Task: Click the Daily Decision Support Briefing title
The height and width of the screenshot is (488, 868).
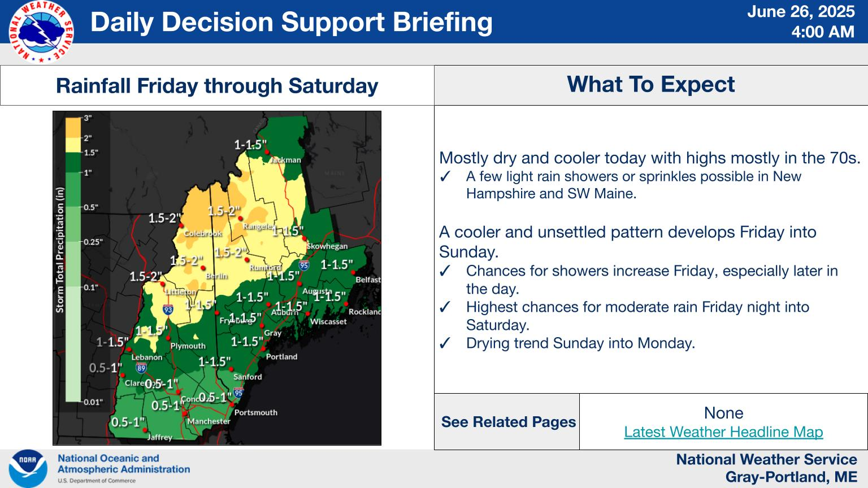Action: 292,22
